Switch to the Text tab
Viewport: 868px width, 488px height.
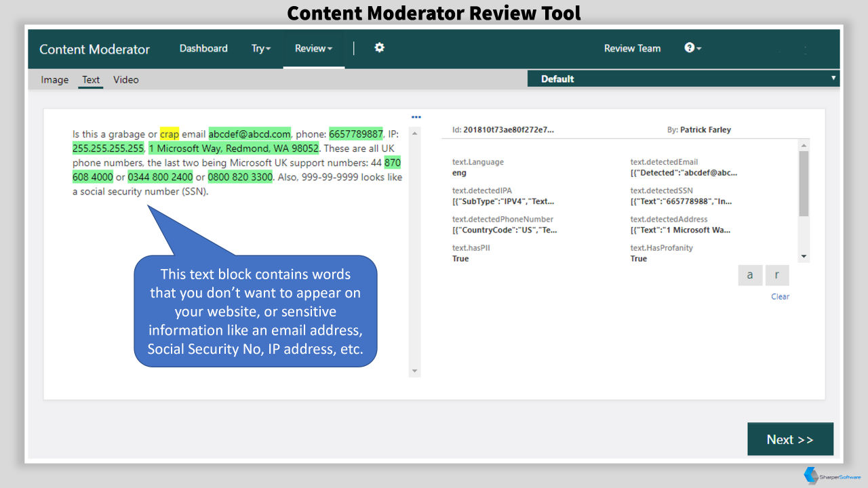[x=91, y=80]
